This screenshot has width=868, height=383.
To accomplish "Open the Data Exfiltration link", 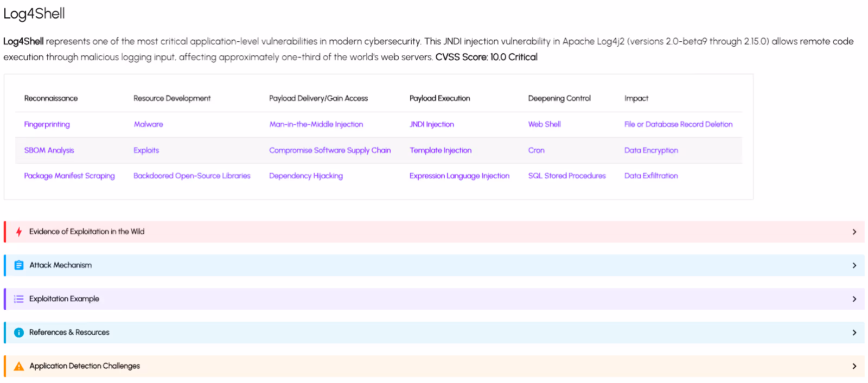I will (x=651, y=176).
